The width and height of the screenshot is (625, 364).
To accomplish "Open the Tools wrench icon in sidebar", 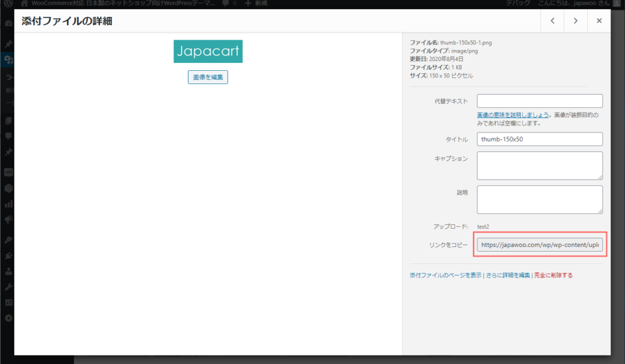I will (9, 287).
